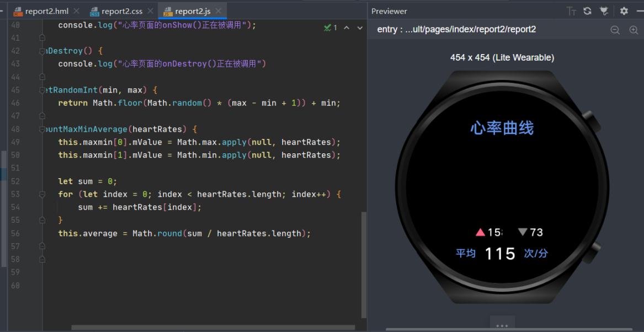Fold the for loop at line 53

(42, 194)
